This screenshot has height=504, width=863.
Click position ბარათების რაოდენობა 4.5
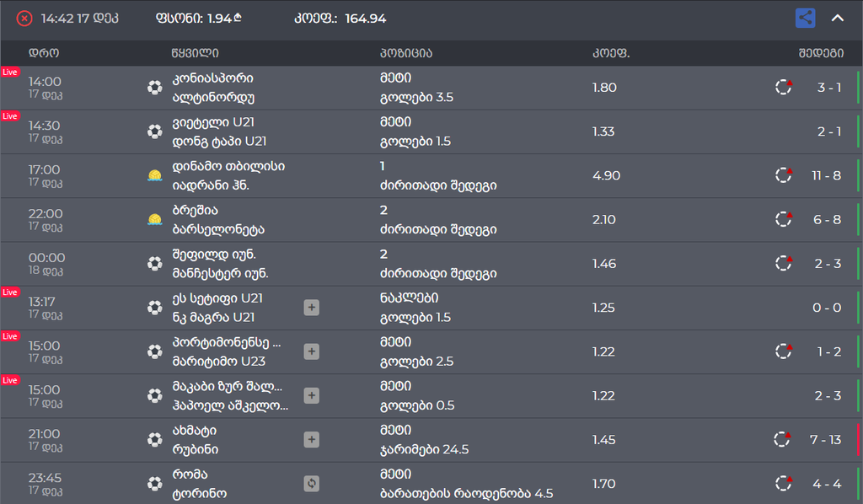pyautogui.click(x=467, y=494)
